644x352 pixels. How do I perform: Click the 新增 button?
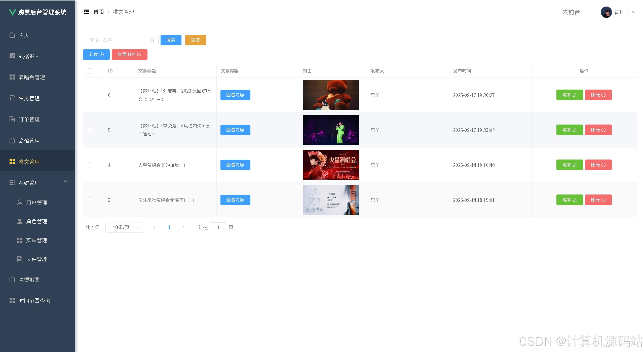(x=96, y=55)
